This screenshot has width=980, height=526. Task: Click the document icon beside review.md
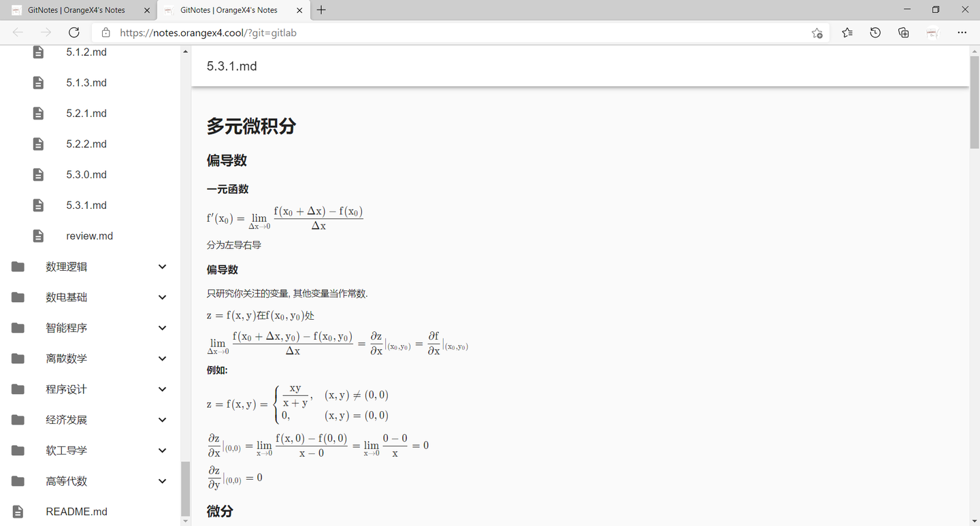[38, 235]
